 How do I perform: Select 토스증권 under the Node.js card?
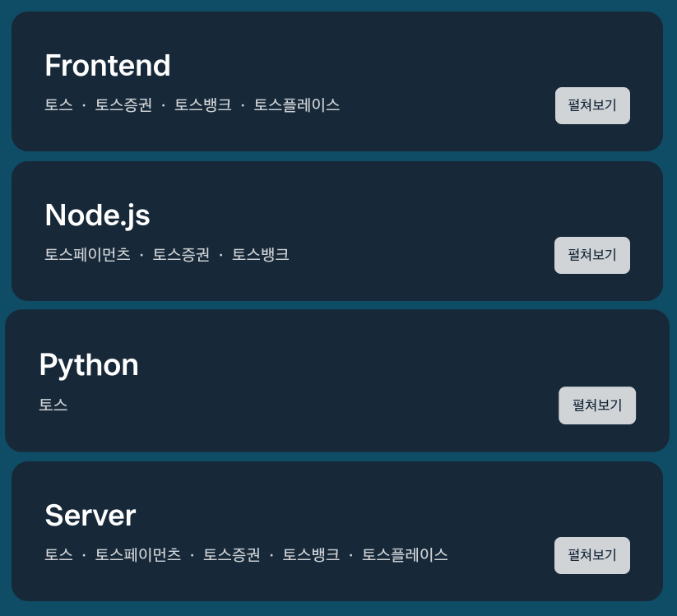(181, 254)
